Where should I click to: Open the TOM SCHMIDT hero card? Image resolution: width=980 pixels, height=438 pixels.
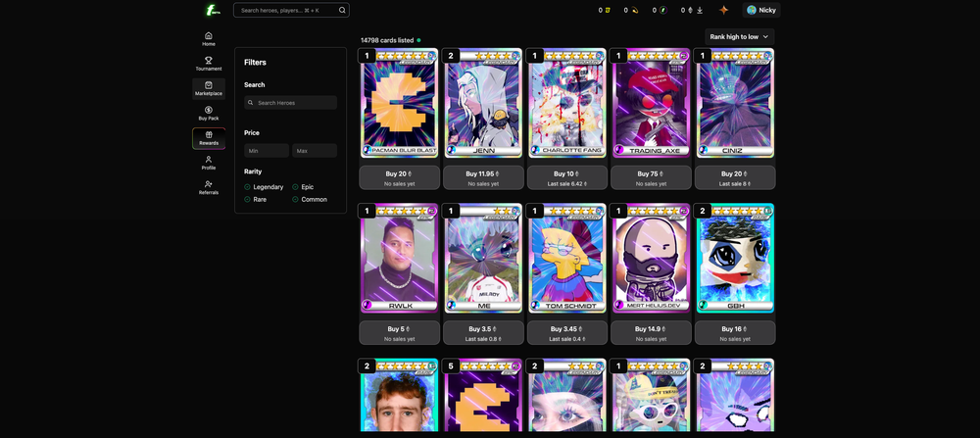point(566,258)
